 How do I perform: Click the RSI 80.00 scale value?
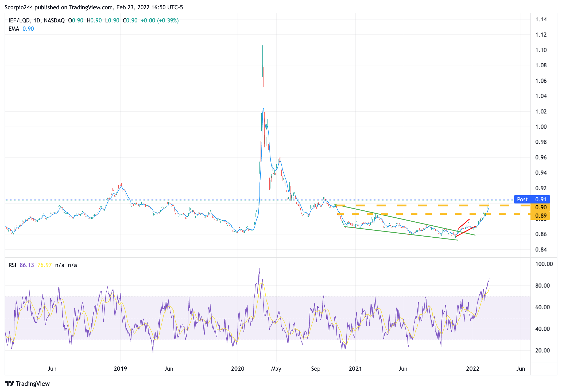[542, 285]
